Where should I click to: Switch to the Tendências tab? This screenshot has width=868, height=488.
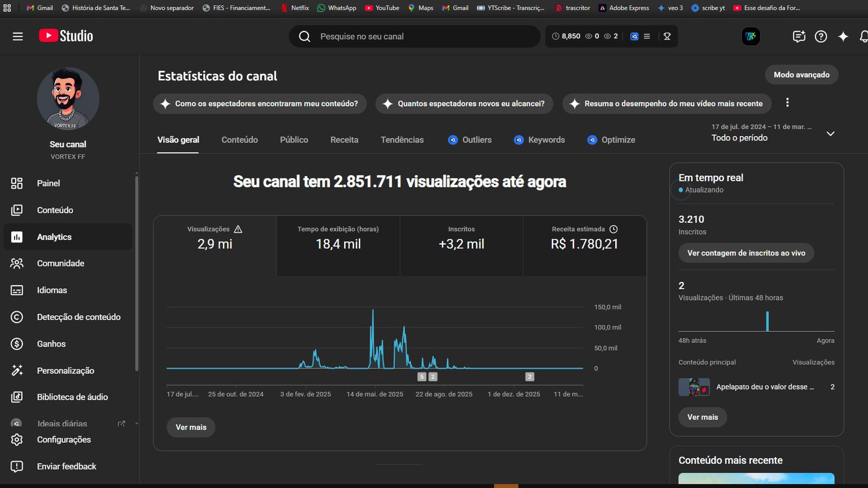(x=402, y=140)
